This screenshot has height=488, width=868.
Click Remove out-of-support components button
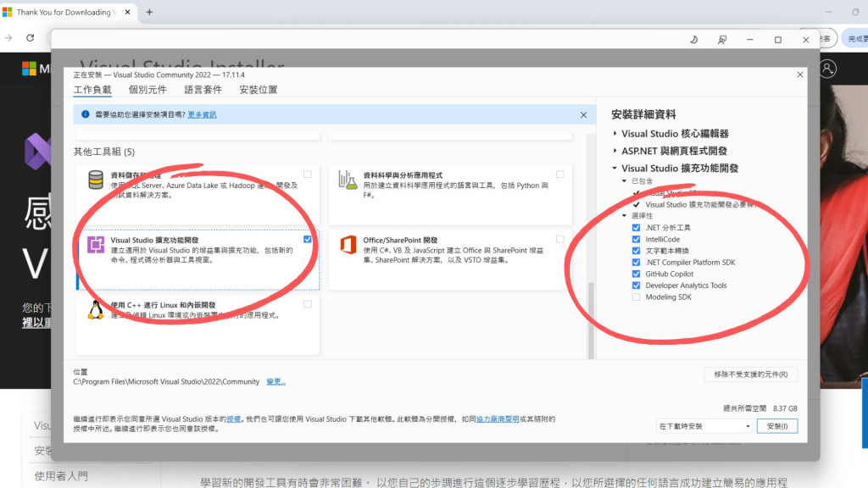tap(751, 374)
